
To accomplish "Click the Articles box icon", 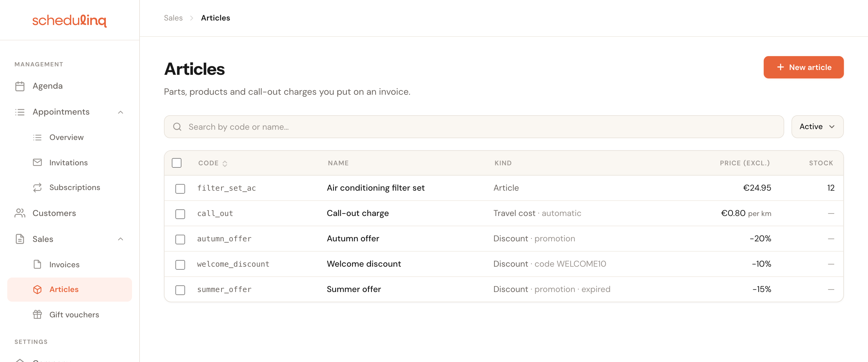I will pyautogui.click(x=37, y=290).
